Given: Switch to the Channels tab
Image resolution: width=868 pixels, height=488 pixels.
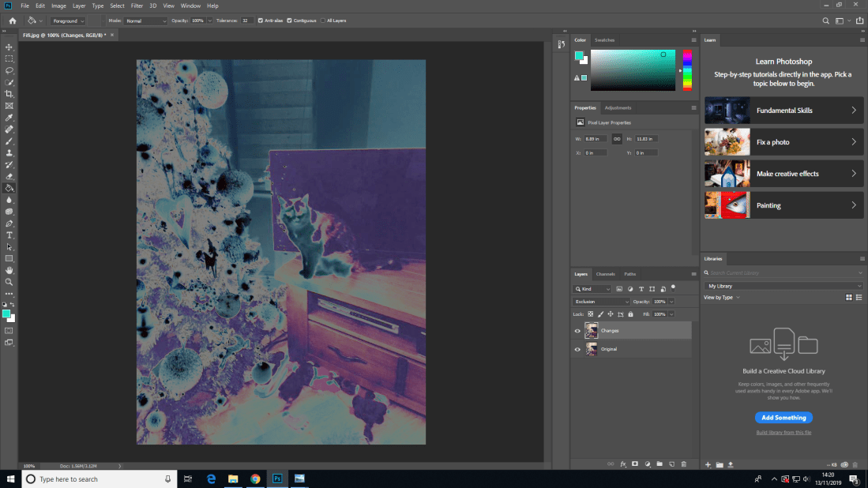Looking at the screenshot, I should click(x=605, y=274).
